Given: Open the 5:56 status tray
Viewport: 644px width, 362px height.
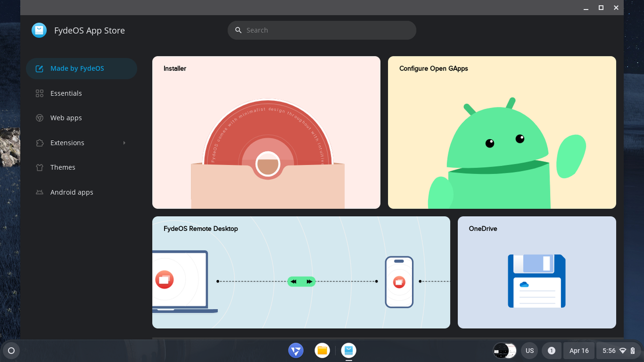Looking at the screenshot, I should point(619,350).
